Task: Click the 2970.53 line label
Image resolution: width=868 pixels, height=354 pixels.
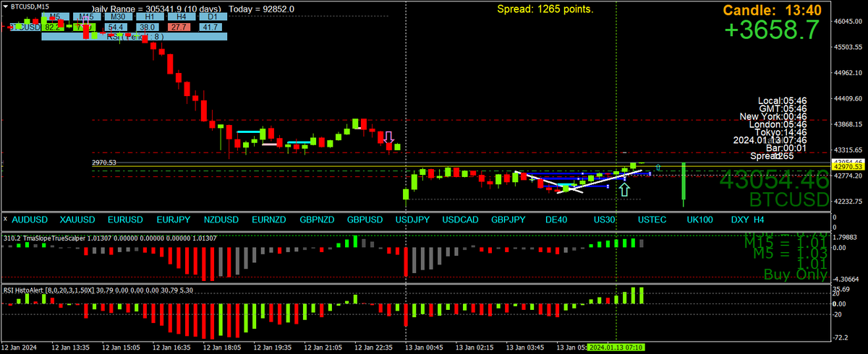Action: tap(104, 163)
